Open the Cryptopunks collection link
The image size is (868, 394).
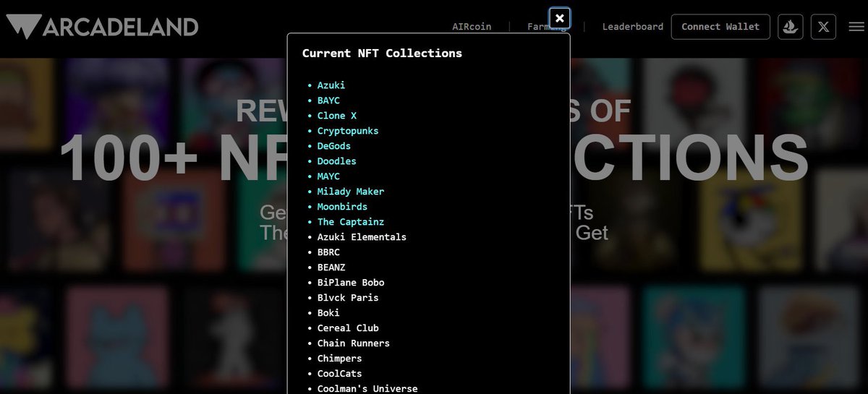point(348,131)
